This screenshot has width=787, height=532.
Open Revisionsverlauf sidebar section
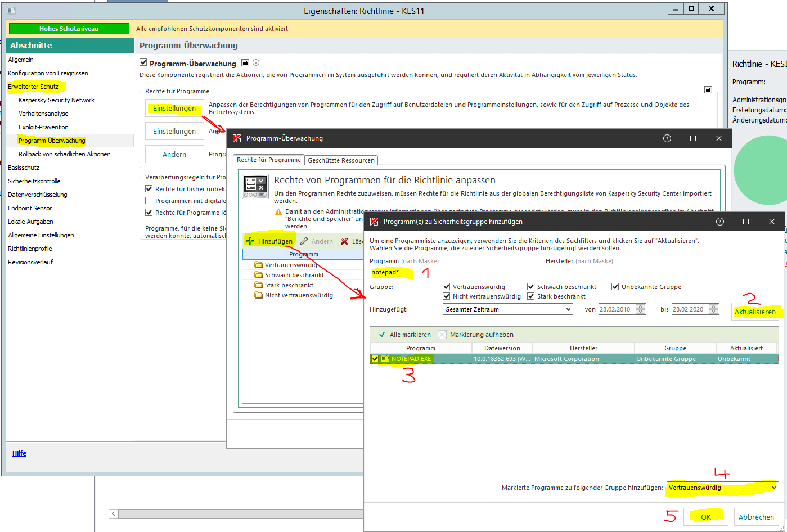(x=30, y=262)
